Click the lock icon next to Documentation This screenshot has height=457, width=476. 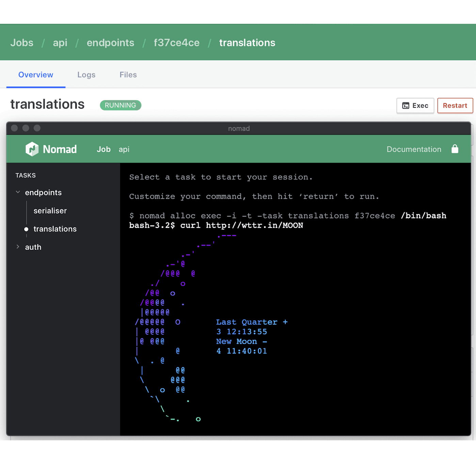coord(455,149)
